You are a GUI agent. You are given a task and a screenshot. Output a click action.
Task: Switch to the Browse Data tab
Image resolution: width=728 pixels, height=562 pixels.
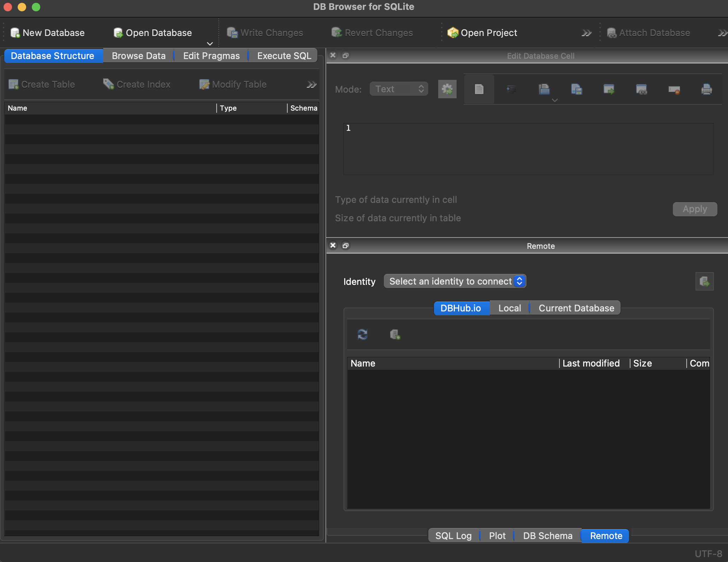[139, 56]
